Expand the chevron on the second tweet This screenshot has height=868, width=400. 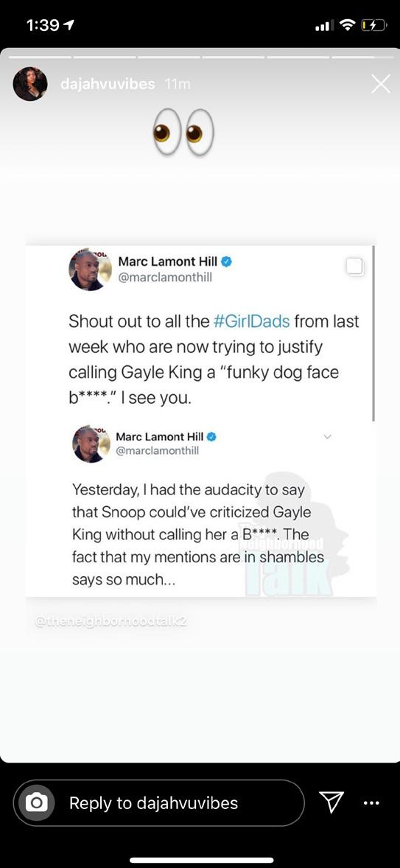[x=327, y=437]
